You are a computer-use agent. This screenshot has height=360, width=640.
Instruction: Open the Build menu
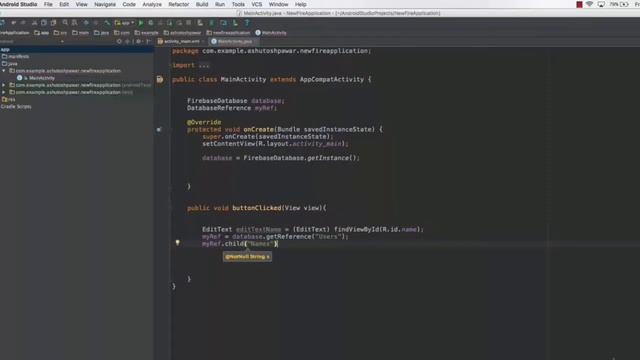[202, 4]
